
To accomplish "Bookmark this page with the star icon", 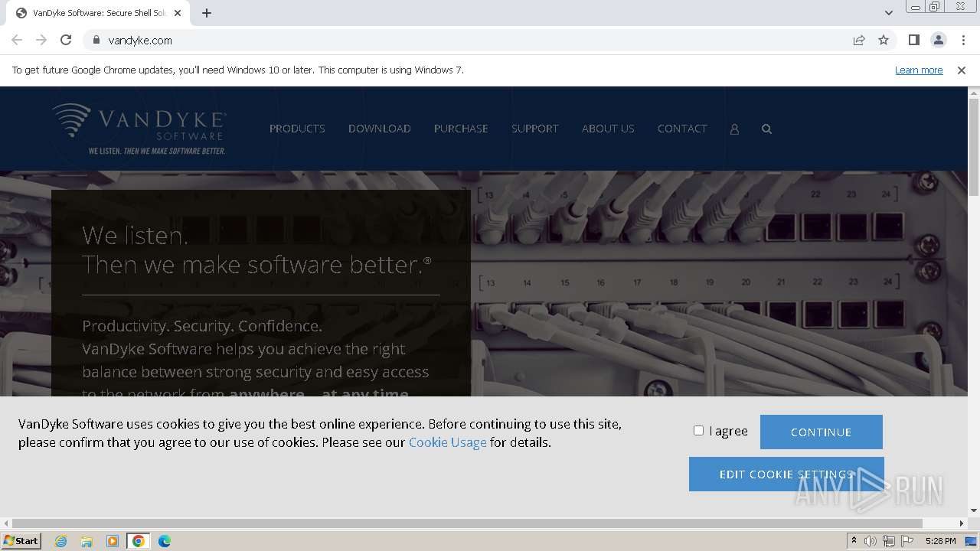I will [884, 40].
